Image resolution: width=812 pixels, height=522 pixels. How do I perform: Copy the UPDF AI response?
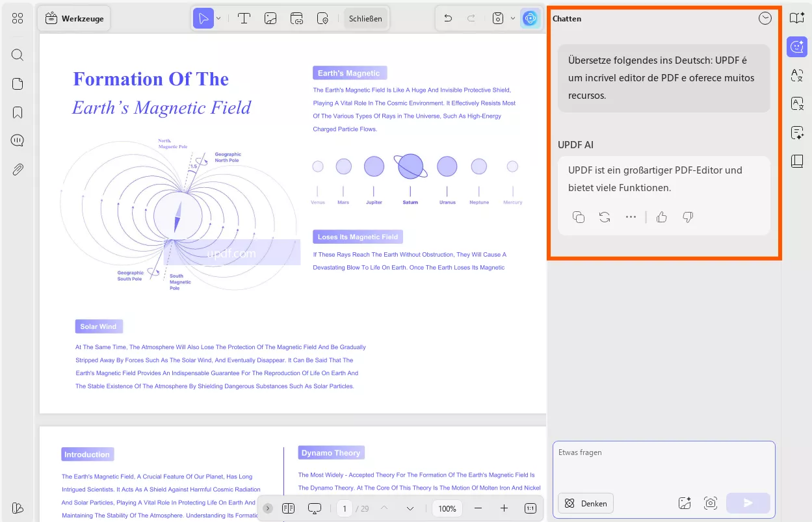(x=578, y=217)
